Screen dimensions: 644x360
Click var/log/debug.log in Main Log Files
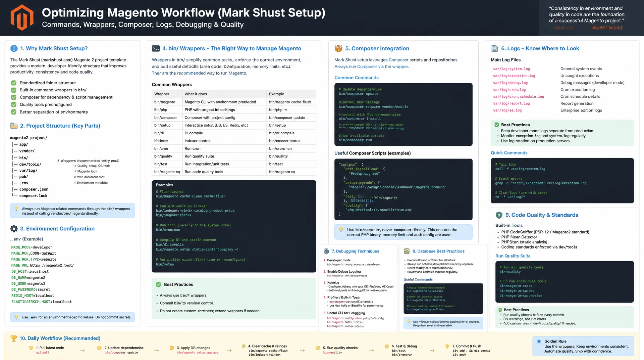[x=511, y=83]
